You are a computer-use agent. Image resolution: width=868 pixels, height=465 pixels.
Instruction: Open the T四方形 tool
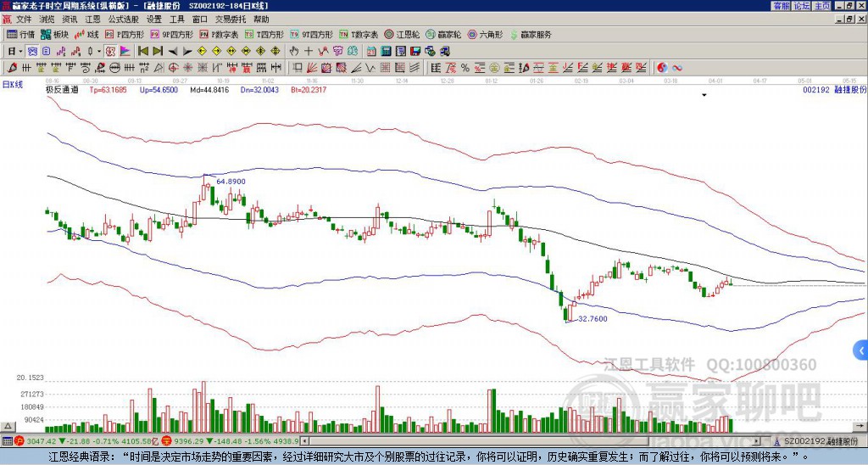(x=264, y=34)
